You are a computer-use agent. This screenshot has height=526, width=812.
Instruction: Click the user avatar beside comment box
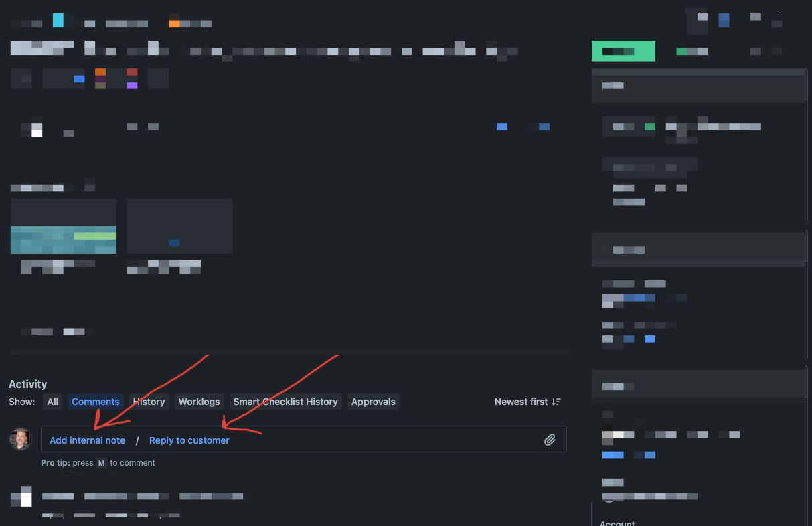(20, 439)
